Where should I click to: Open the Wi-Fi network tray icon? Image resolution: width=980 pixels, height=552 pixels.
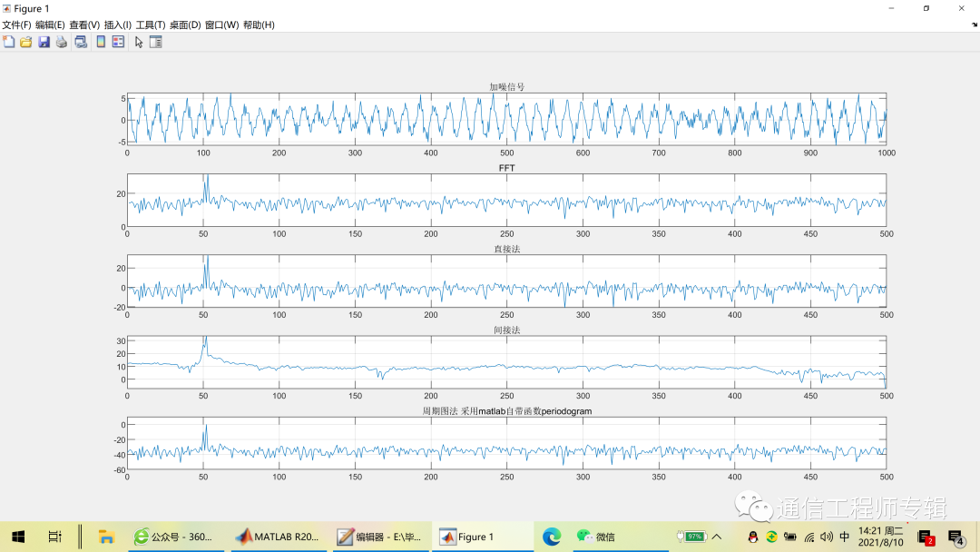(808, 537)
